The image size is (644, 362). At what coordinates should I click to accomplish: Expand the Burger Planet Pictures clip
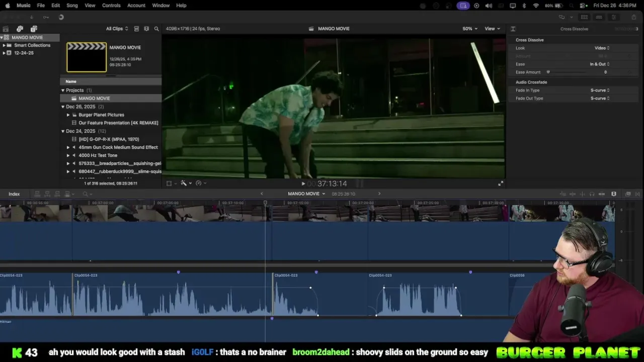click(68, 115)
